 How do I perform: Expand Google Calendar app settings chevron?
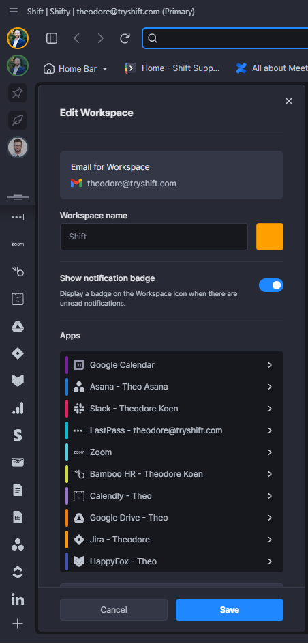point(270,365)
